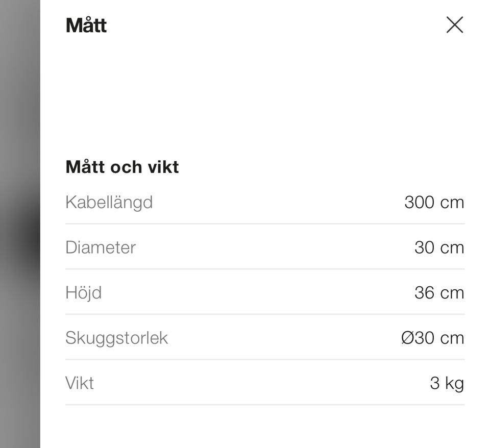Click the Skuggstorlek label
Viewport: 490px width, 448px height.
pyautogui.click(x=116, y=338)
